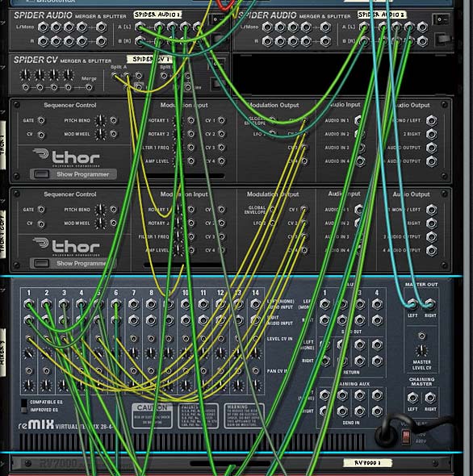Click reMix channel 7 left audio input jack
Screen dimensions: 473x476
point(134,304)
